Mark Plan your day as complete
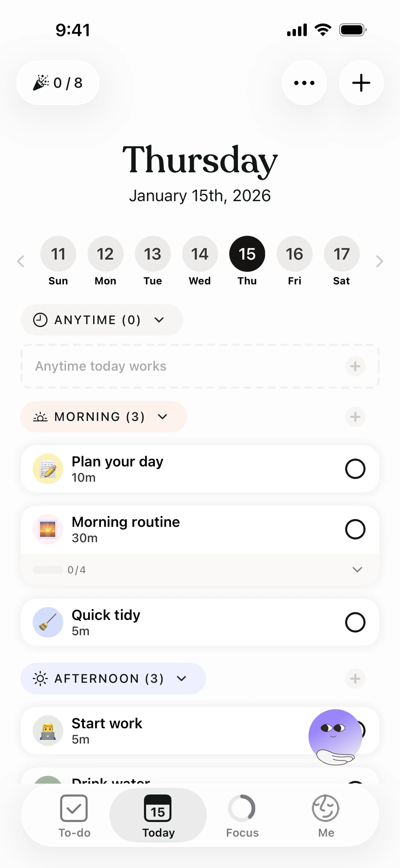The width and height of the screenshot is (400, 868). coord(355,469)
